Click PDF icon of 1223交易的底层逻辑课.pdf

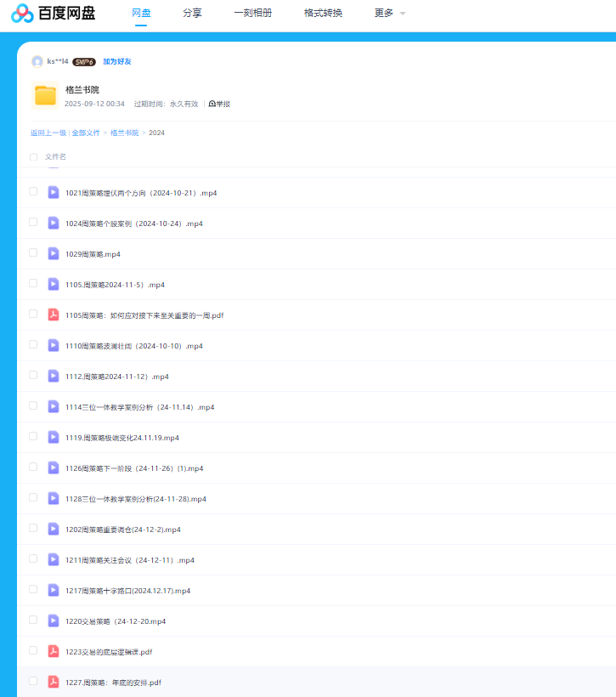tap(54, 651)
